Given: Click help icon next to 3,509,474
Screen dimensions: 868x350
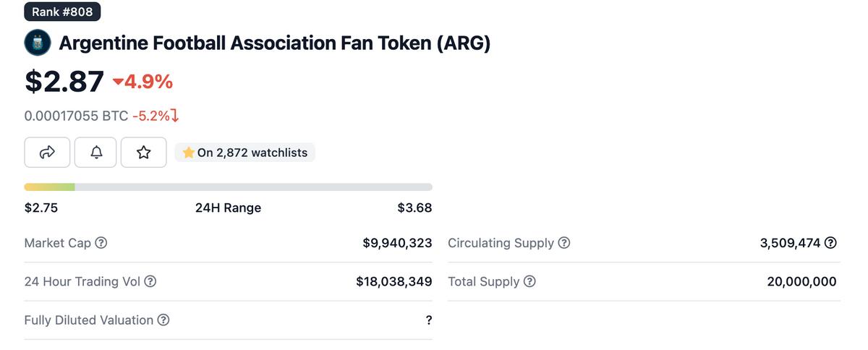Looking at the screenshot, I should tap(830, 243).
